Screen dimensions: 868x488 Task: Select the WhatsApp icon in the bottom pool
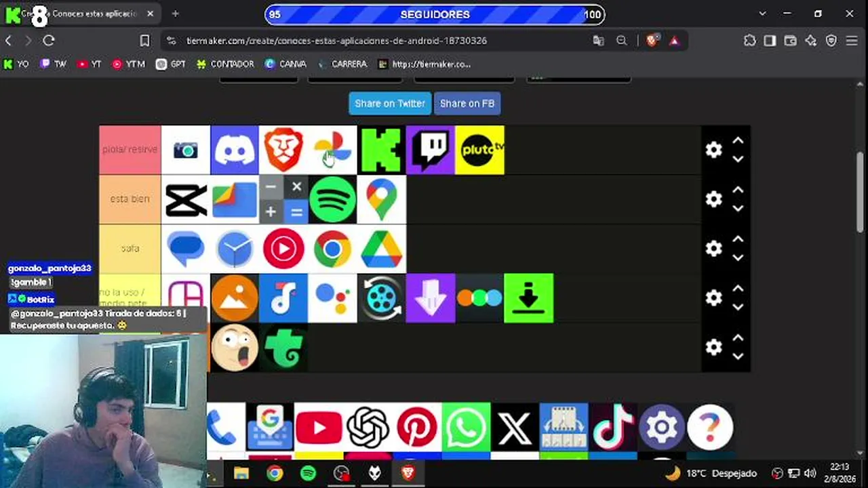coord(466,427)
